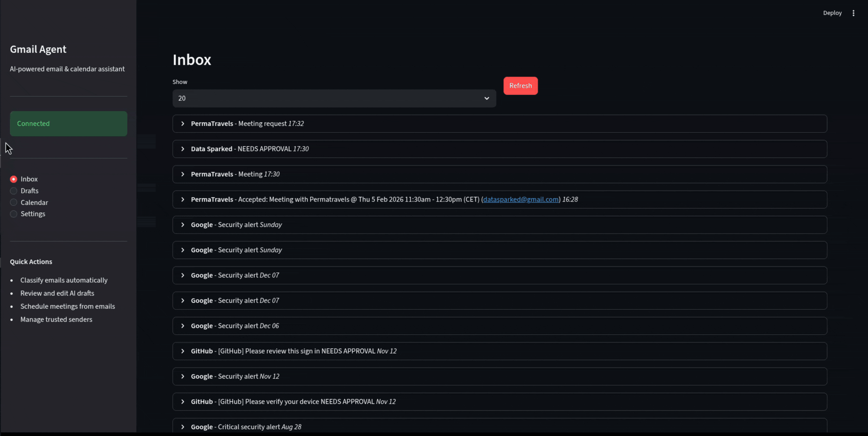Select the Settings radio option

(x=14, y=214)
